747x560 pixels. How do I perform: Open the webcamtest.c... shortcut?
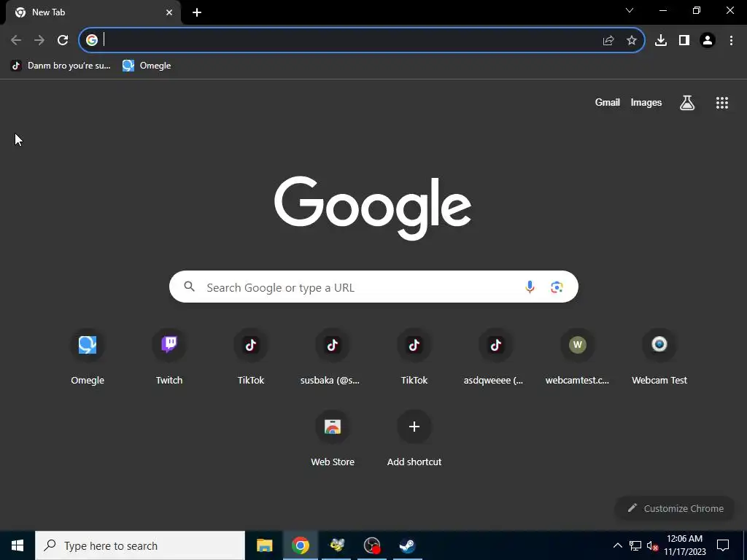coord(578,357)
